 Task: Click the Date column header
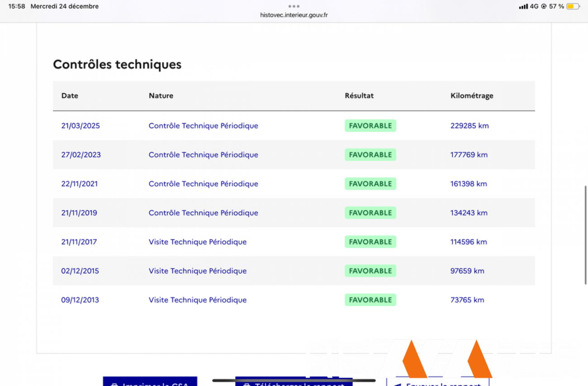pos(70,96)
